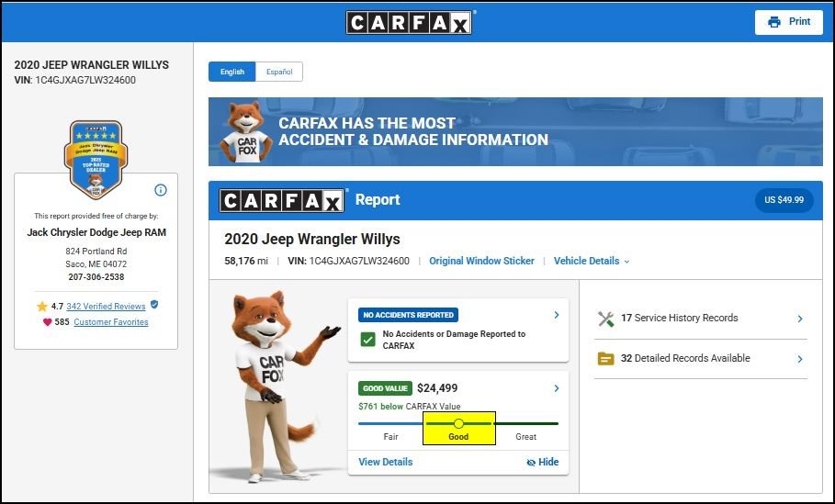Click the 'Great' slider label
Image resolution: width=835 pixels, height=504 pixels.
(525, 436)
